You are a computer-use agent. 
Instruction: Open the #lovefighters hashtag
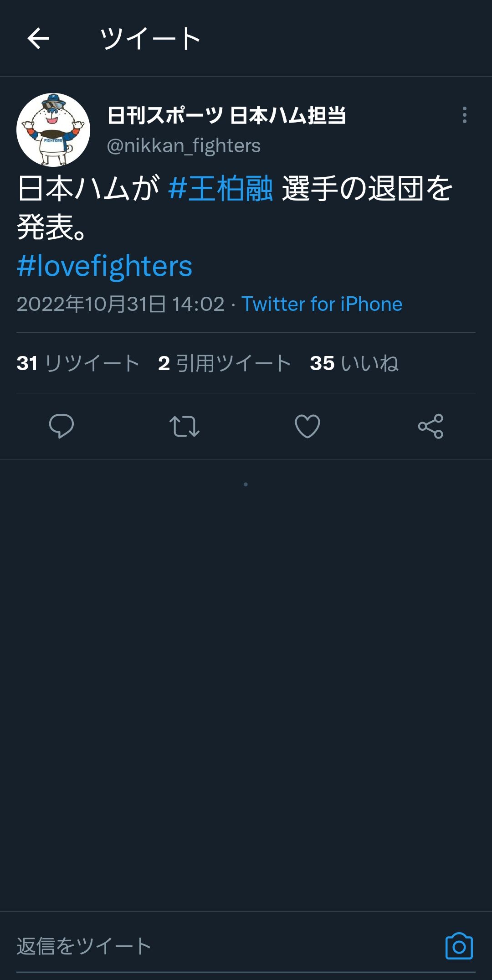coord(105,266)
